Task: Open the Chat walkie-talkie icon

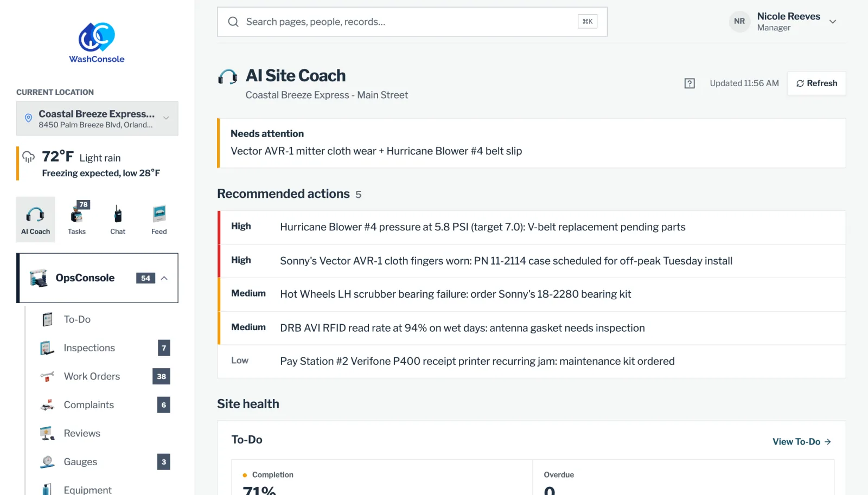Action: coord(118,214)
